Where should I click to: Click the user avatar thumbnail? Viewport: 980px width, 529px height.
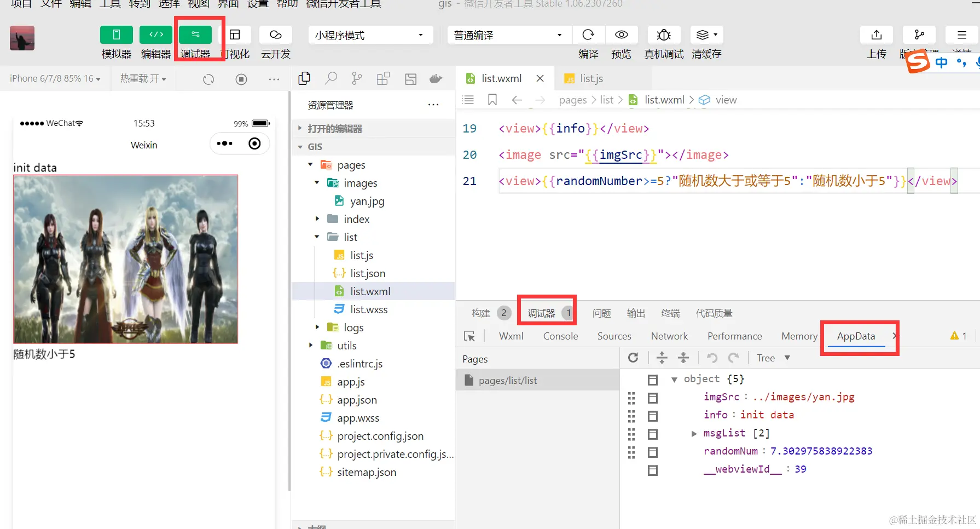22,38
